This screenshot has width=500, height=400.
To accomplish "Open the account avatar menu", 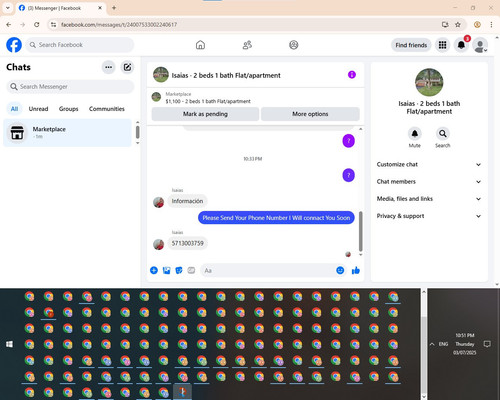I will (x=480, y=45).
